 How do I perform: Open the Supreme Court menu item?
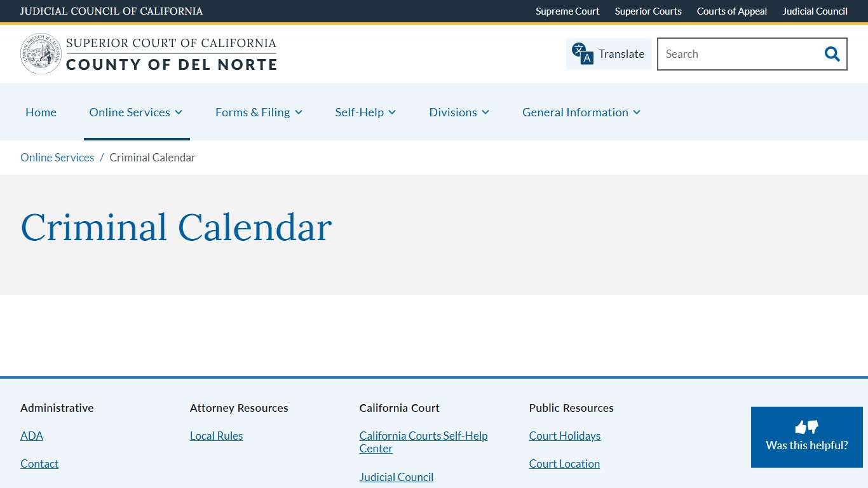567,11
